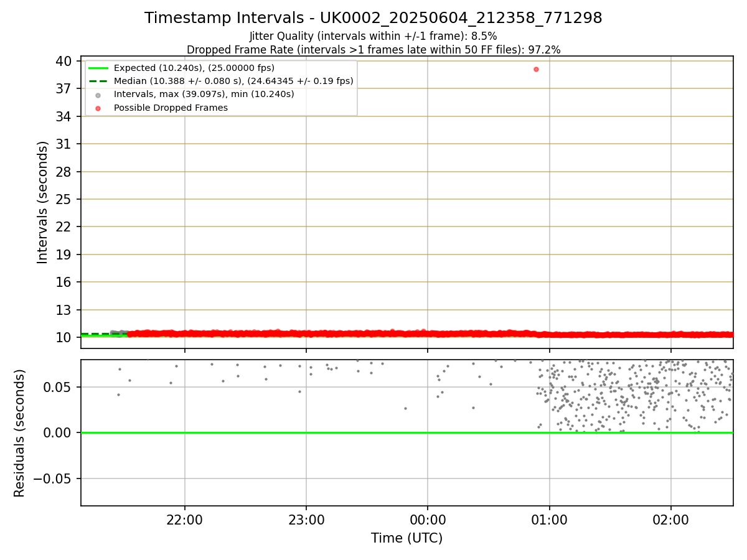
Task: Click the y-axis tick label '28'
Action: click(64, 172)
